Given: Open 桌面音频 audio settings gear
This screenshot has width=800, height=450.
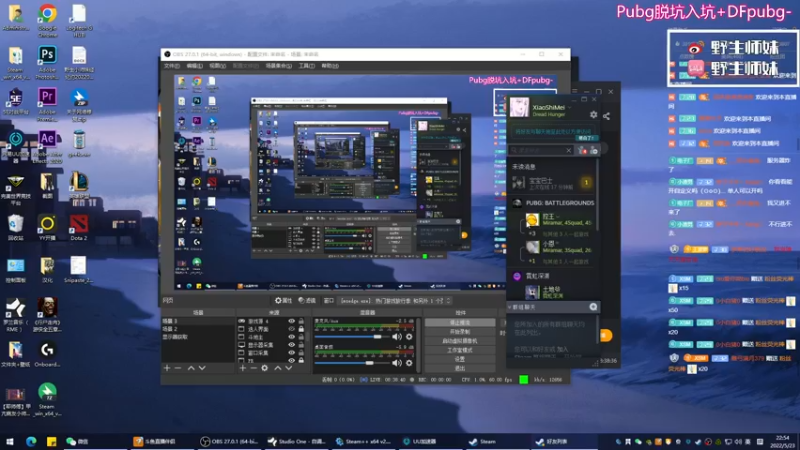Looking at the screenshot, I should (x=409, y=363).
